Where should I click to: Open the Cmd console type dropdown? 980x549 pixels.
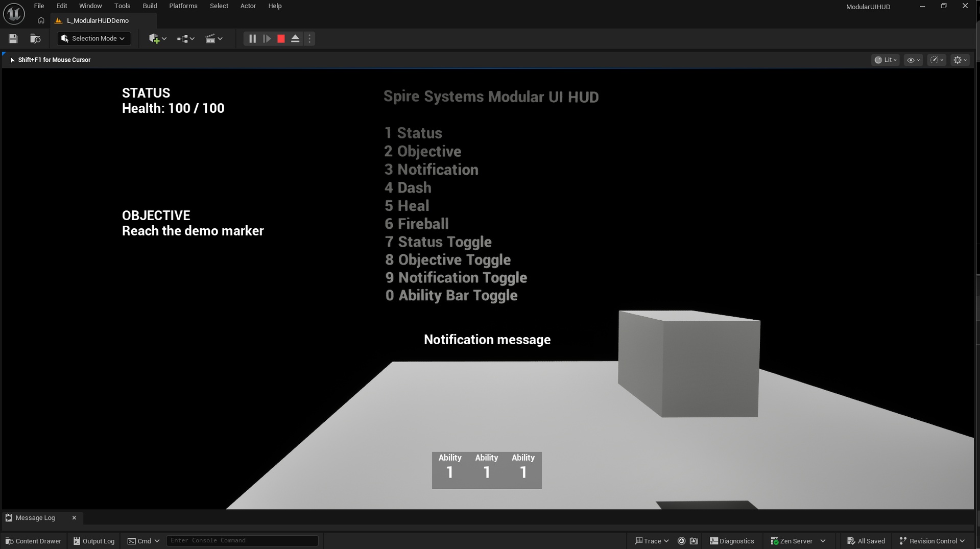pyautogui.click(x=144, y=541)
